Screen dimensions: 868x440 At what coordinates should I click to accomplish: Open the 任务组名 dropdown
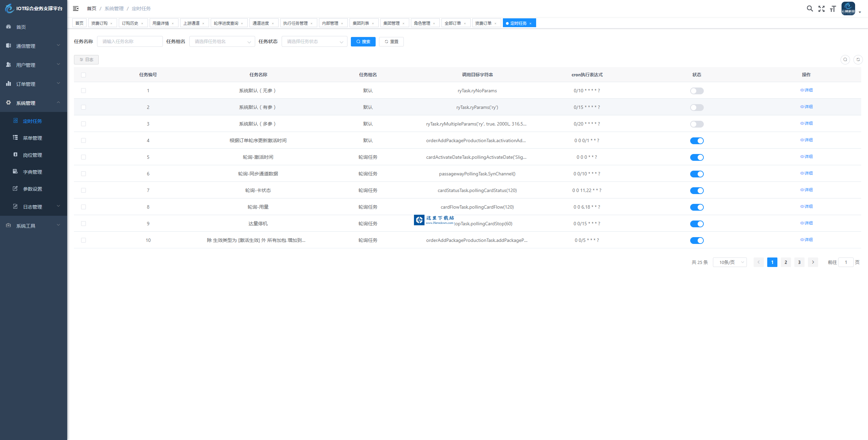click(222, 42)
